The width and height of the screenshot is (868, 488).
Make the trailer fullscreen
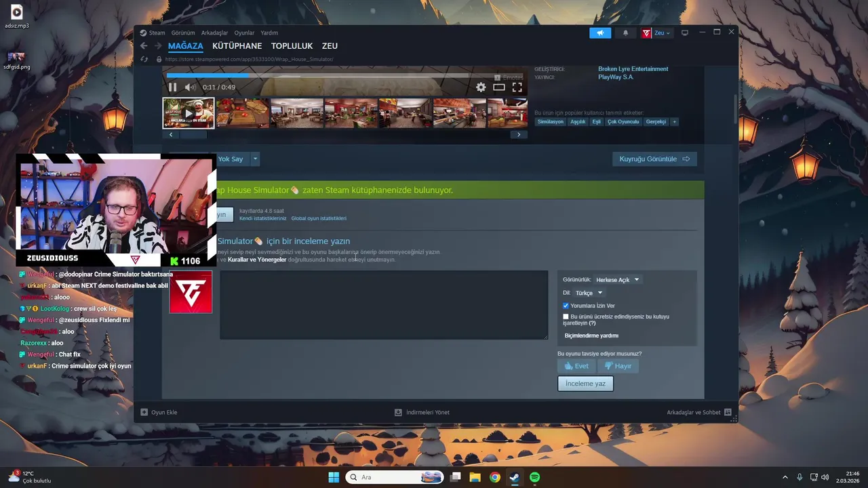[x=517, y=87]
